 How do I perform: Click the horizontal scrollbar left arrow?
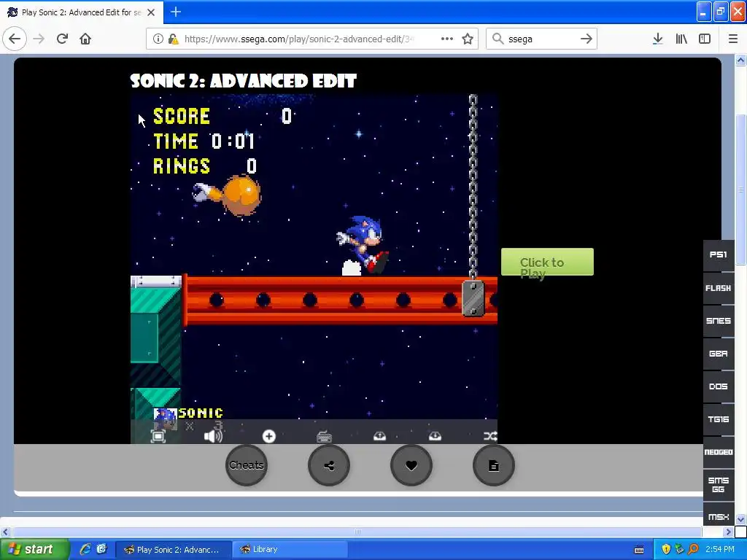[x=5, y=532]
